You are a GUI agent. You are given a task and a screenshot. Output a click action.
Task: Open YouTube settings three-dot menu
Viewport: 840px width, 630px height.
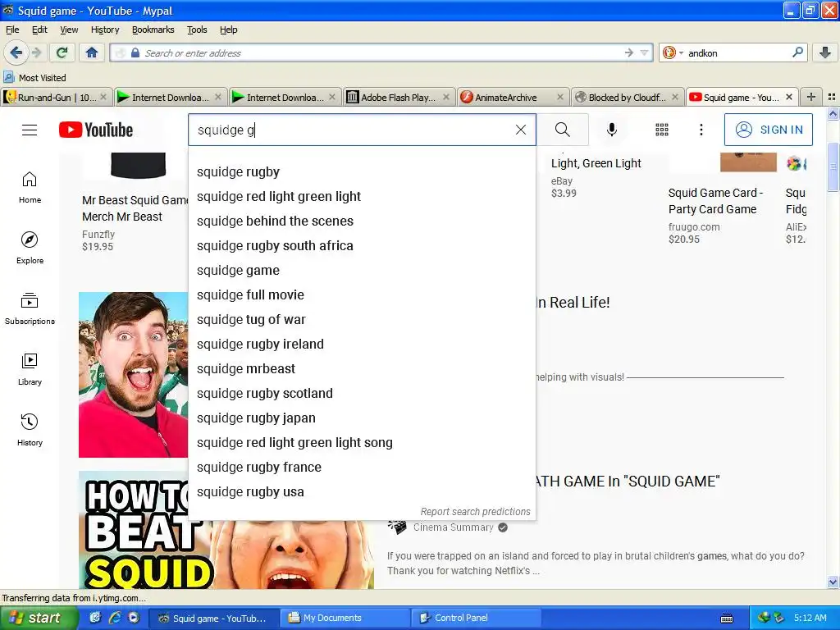click(701, 130)
